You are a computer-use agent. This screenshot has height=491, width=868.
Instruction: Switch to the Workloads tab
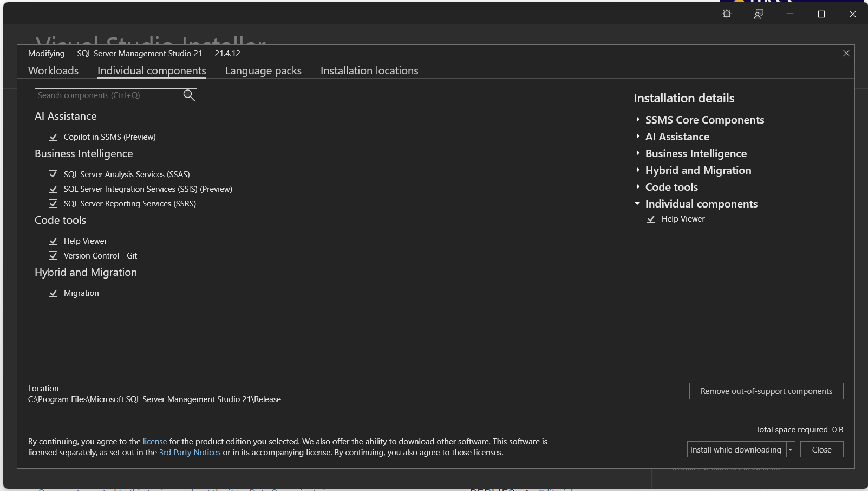click(x=53, y=70)
